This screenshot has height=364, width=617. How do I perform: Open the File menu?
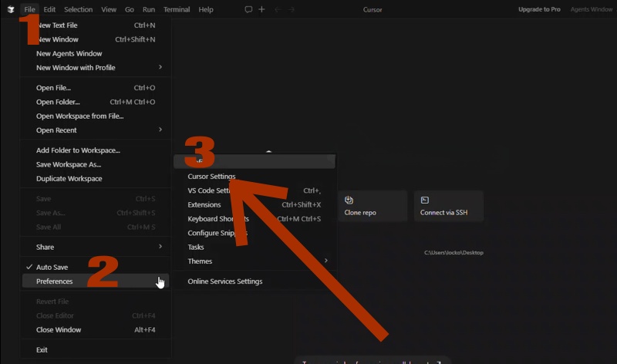[29, 9]
